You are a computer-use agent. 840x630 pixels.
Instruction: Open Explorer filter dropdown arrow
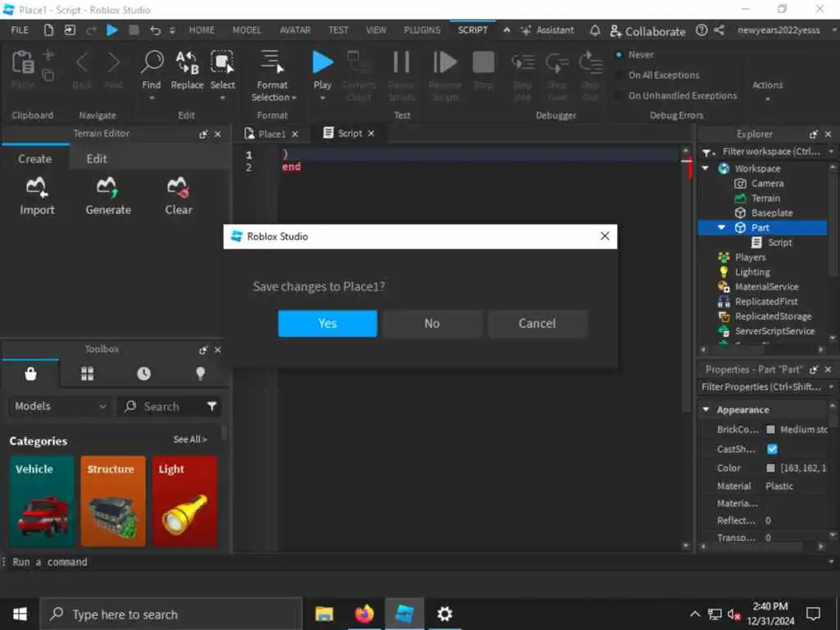[x=831, y=152]
